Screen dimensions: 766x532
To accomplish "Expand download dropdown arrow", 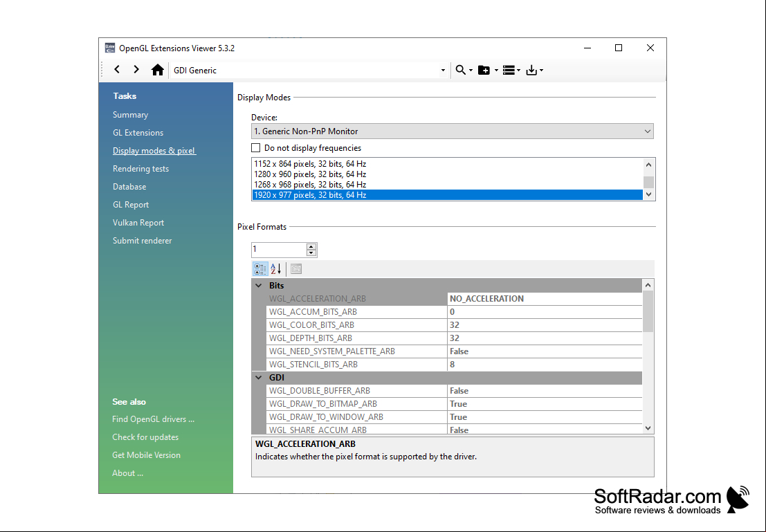I will (541, 71).
